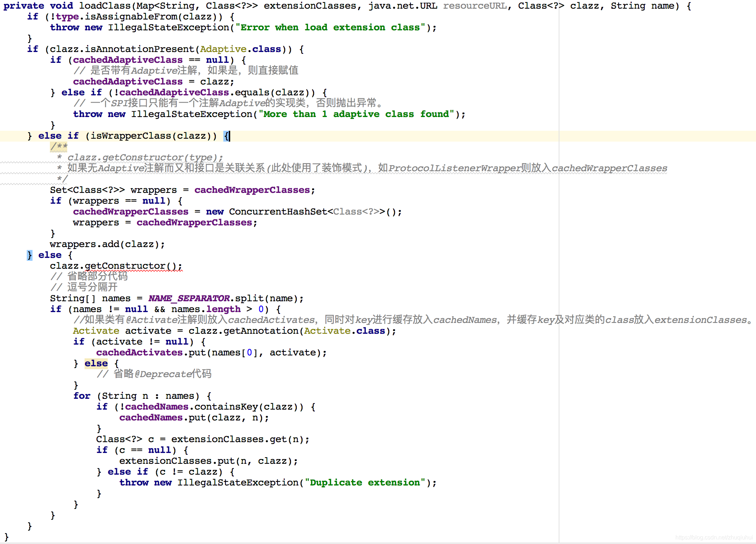Screen dimensions: 756x544
Task: Click the line cachedAdaptiveClass = clazz
Action: pos(154,82)
